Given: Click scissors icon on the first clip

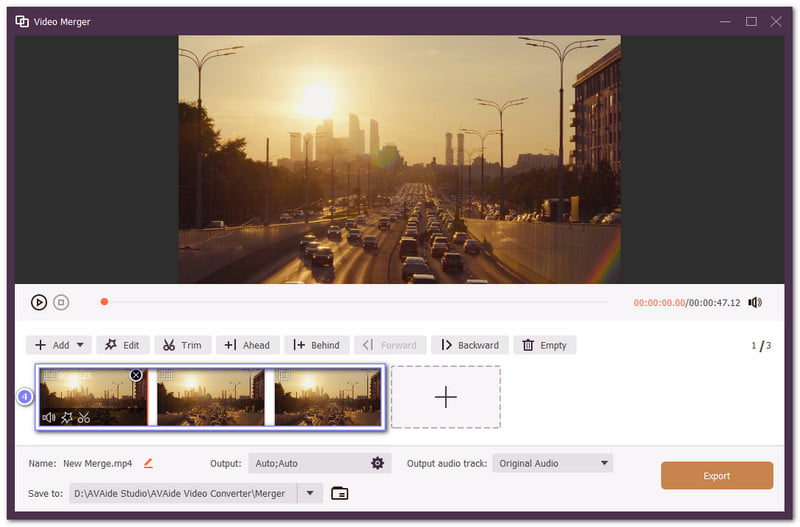Looking at the screenshot, I should click(84, 417).
